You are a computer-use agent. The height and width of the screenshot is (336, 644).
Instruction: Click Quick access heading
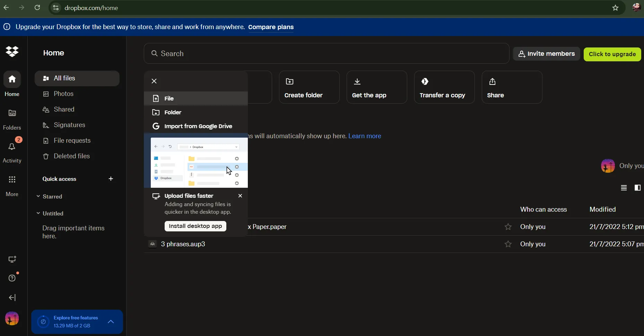pos(59,179)
